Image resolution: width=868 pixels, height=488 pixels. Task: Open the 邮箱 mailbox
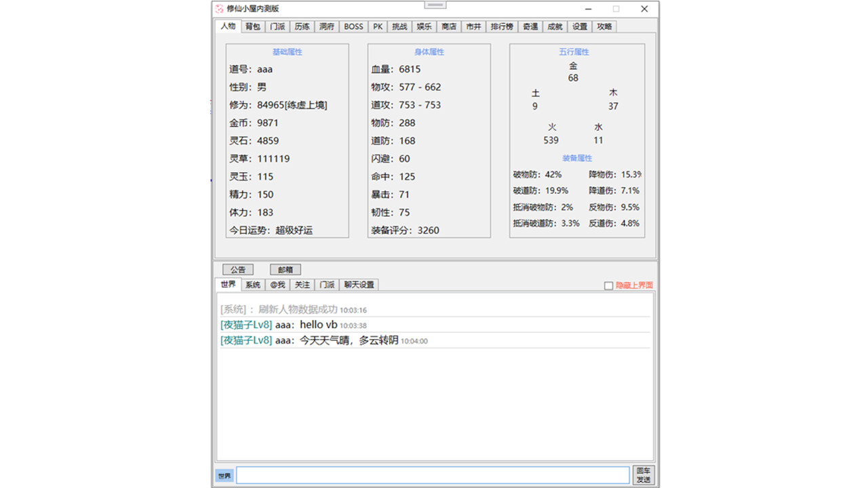coord(285,269)
